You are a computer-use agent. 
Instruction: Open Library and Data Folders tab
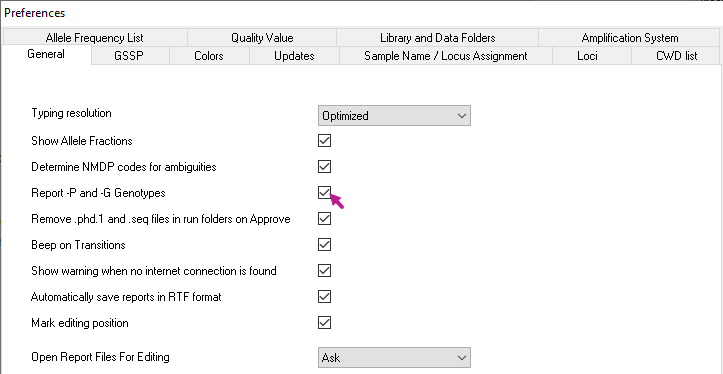point(438,38)
